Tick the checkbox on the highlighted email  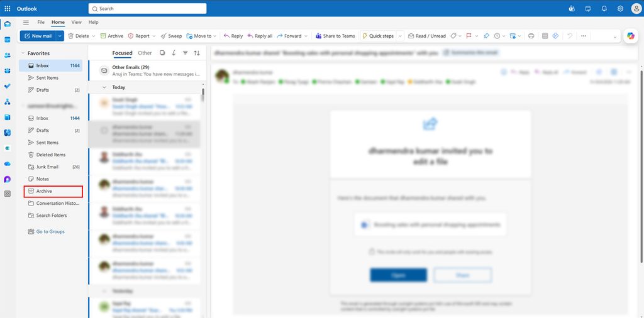point(104,131)
